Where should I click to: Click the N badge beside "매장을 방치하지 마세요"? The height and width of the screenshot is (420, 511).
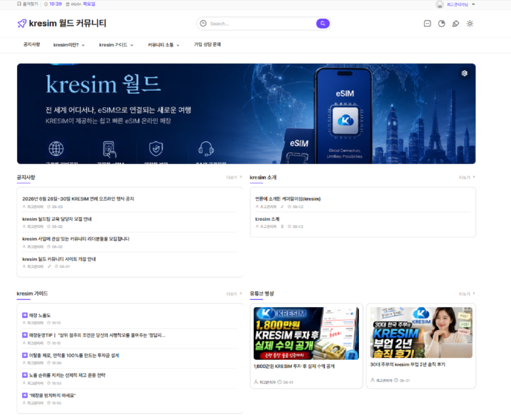coord(25,395)
